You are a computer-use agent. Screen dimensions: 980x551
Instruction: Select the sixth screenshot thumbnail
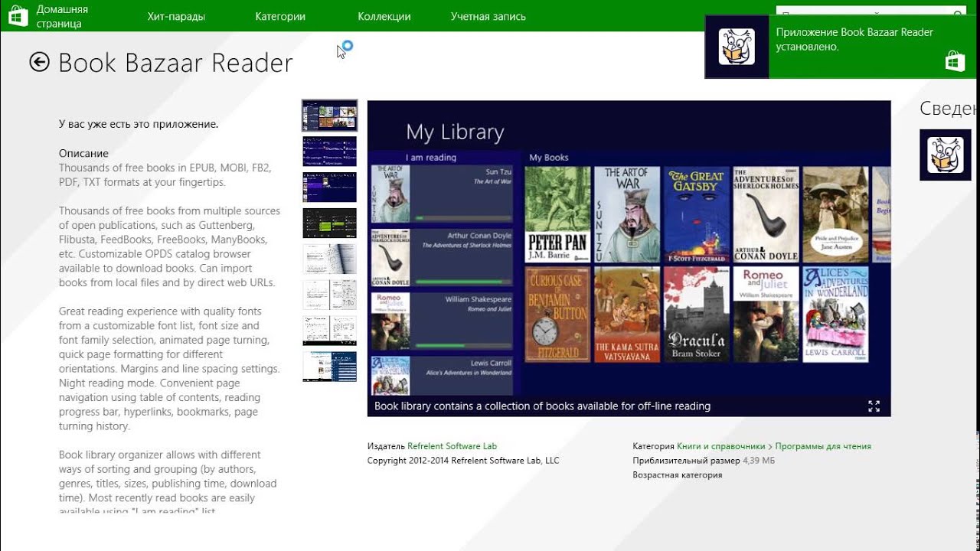pyautogui.click(x=329, y=295)
